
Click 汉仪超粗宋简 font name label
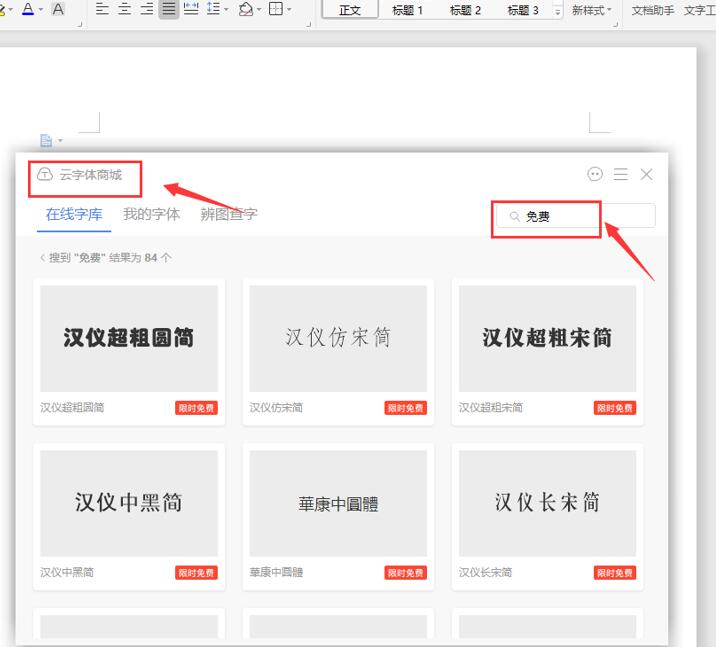pos(490,407)
